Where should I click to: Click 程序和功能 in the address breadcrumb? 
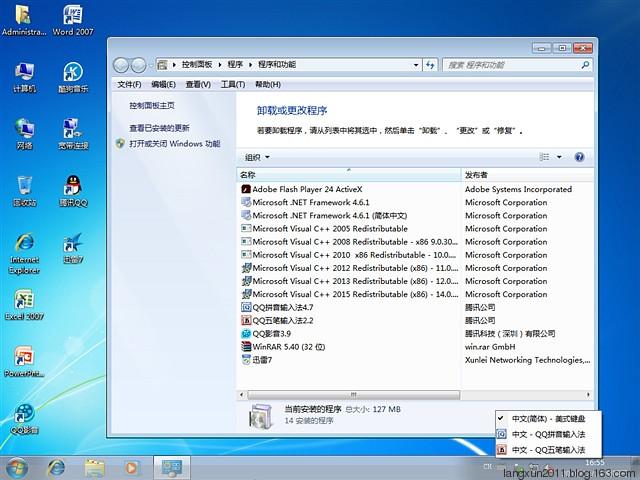[x=277, y=64]
